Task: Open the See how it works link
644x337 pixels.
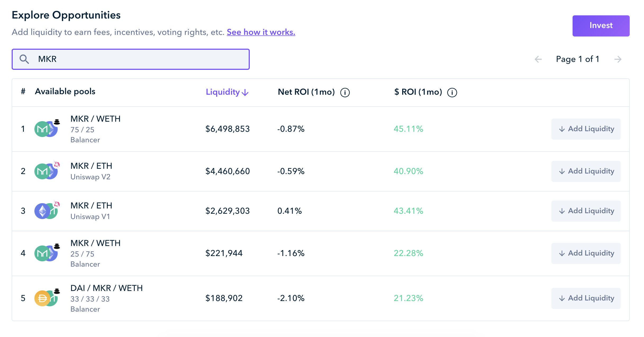Action: click(x=261, y=32)
